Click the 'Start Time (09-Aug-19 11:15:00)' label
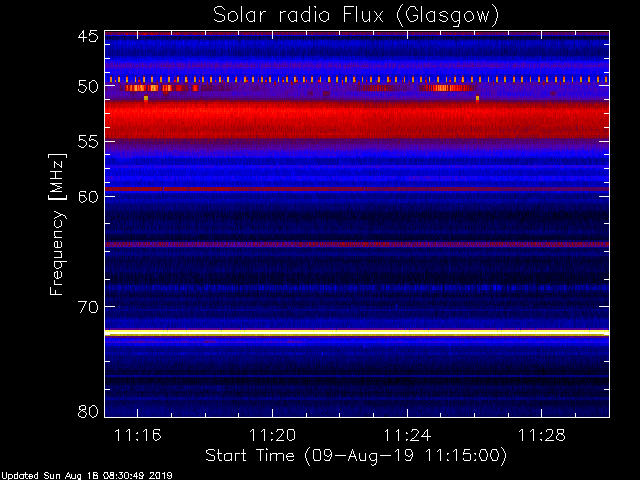This screenshot has height=480, width=640. [356, 455]
